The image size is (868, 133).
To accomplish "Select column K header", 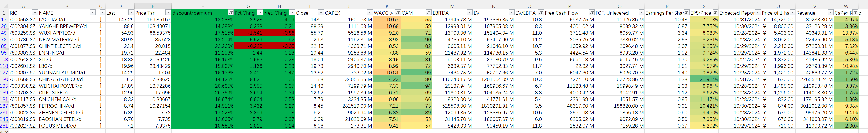I will pyautogui.click(x=387, y=6).
